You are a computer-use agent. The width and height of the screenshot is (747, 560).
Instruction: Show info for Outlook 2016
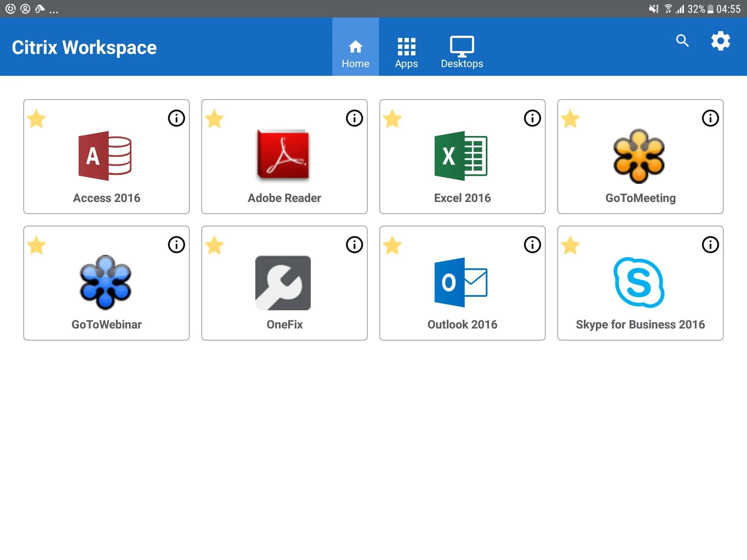coord(533,245)
